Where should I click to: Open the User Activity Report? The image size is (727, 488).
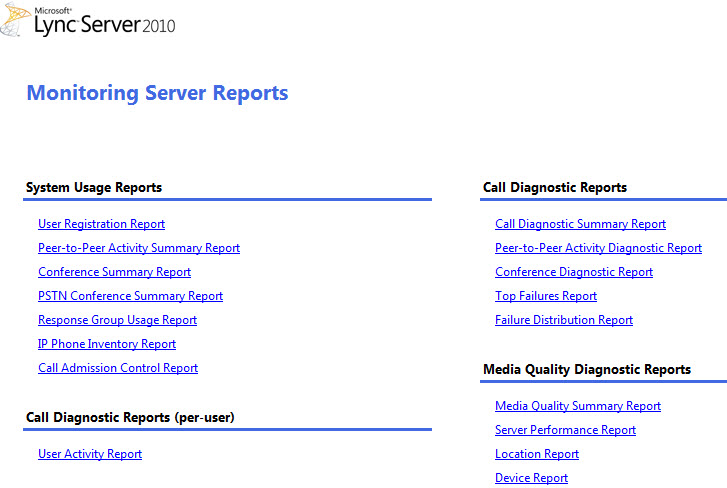90,454
